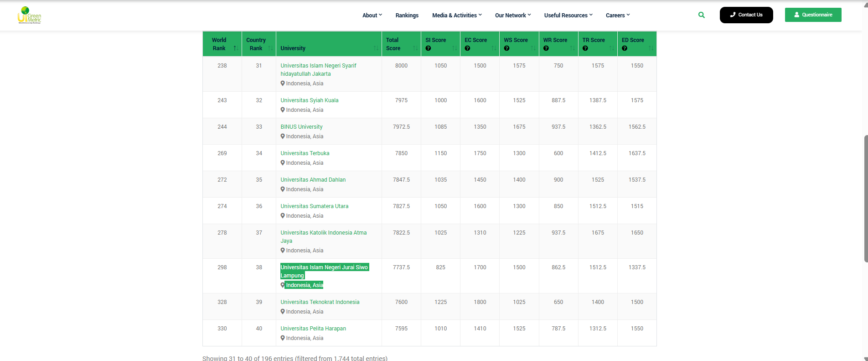
Task: Open Universitas Sumatera Utara link
Action: tap(315, 206)
